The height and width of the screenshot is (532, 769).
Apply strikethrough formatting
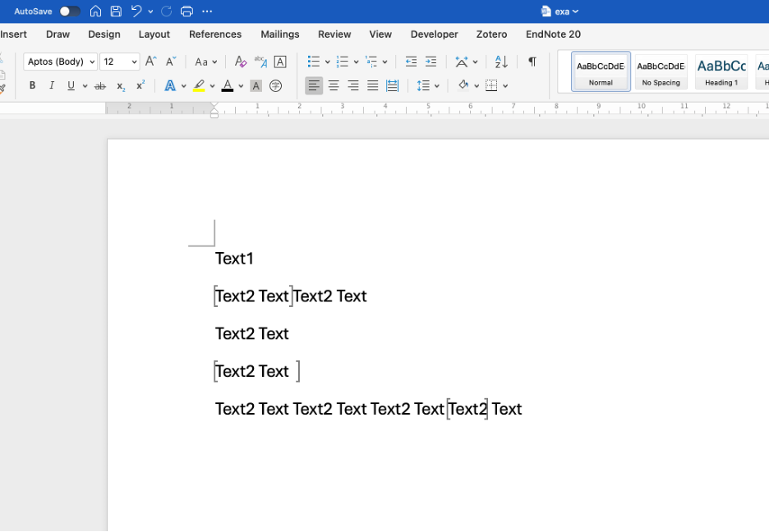click(x=100, y=86)
